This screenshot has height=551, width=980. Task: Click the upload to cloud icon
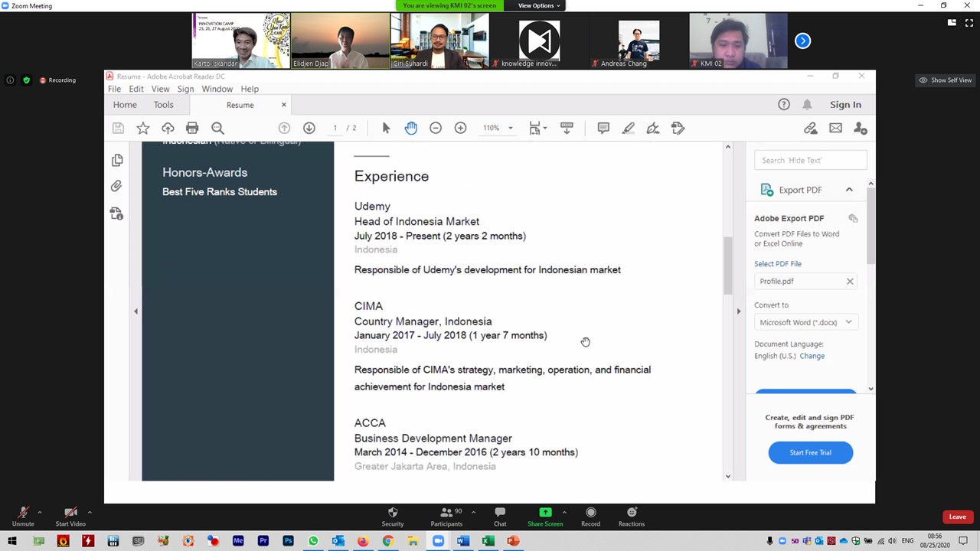click(168, 128)
